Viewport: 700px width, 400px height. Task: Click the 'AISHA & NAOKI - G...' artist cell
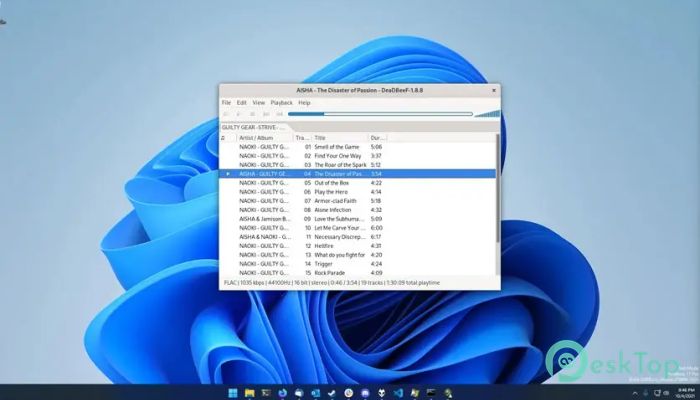265,237
